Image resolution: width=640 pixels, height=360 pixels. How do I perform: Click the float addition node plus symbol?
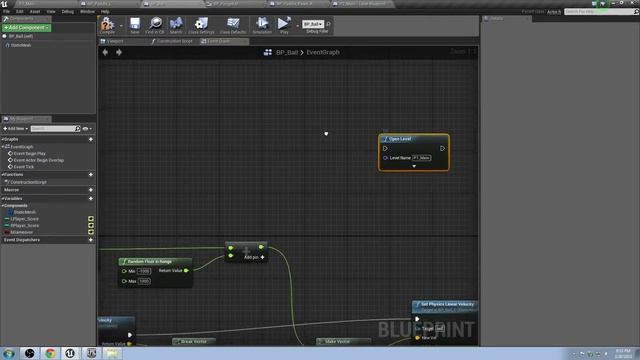tap(246, 251)
